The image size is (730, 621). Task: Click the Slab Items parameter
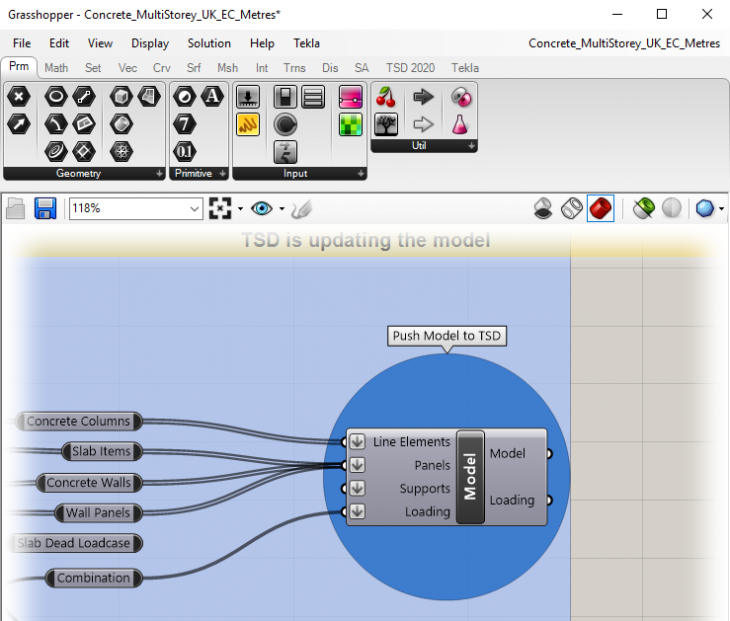click(101, 452)
